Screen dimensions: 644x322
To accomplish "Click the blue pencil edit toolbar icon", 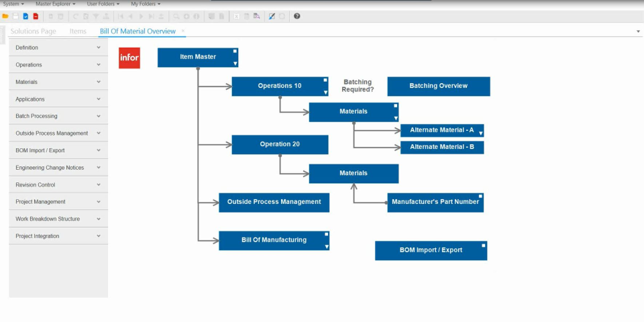I will pyautogui.click(x=272, y=16).
